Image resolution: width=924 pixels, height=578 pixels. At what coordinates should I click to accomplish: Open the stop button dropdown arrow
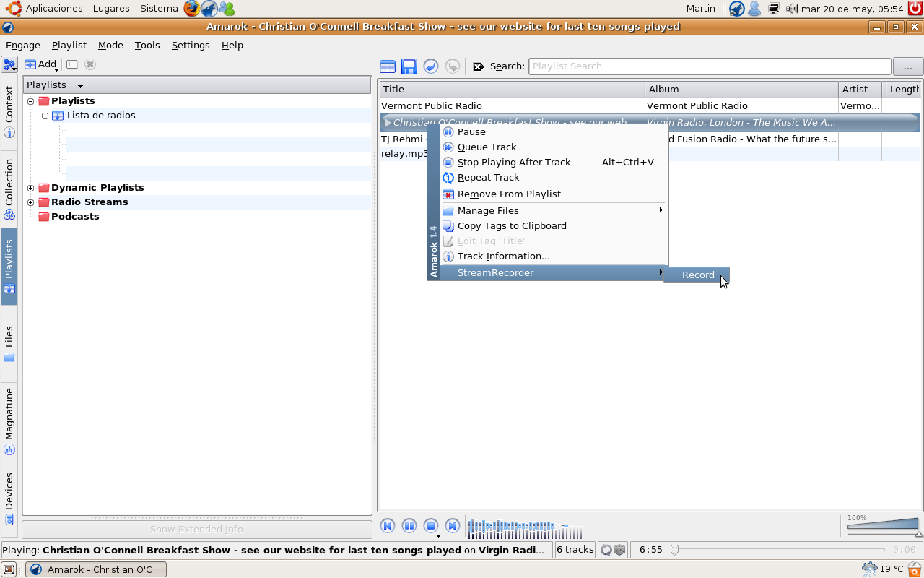tap(438, 536)
